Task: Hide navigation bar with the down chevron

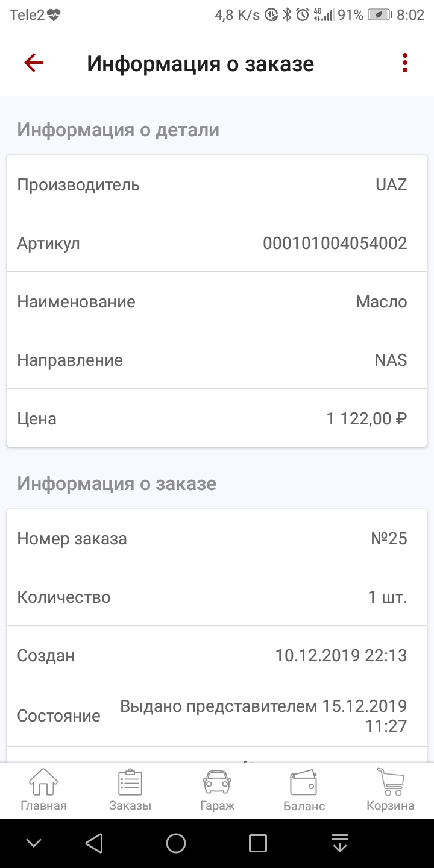Action: pyautogui.click(x=34, y=843)
